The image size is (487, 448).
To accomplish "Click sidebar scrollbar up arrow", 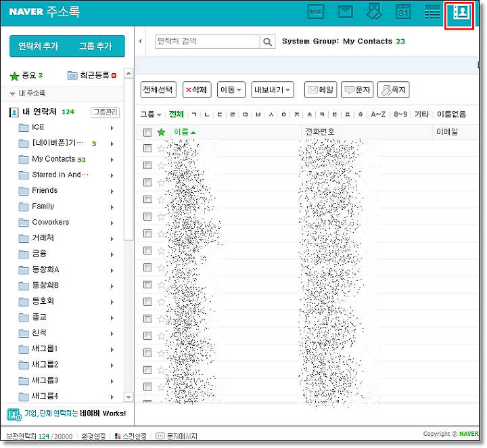I will click(129, 74).
